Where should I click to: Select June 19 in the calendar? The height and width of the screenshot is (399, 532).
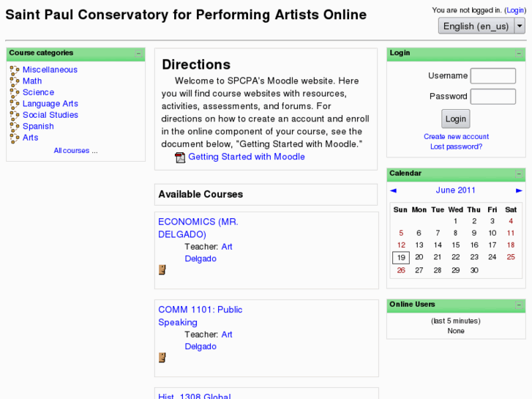401,258
